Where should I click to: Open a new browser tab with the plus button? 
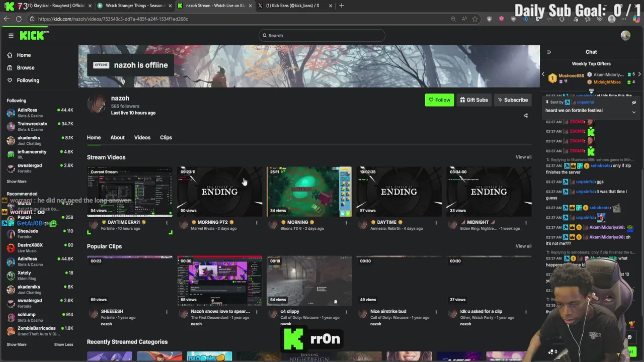click(342, 6)
